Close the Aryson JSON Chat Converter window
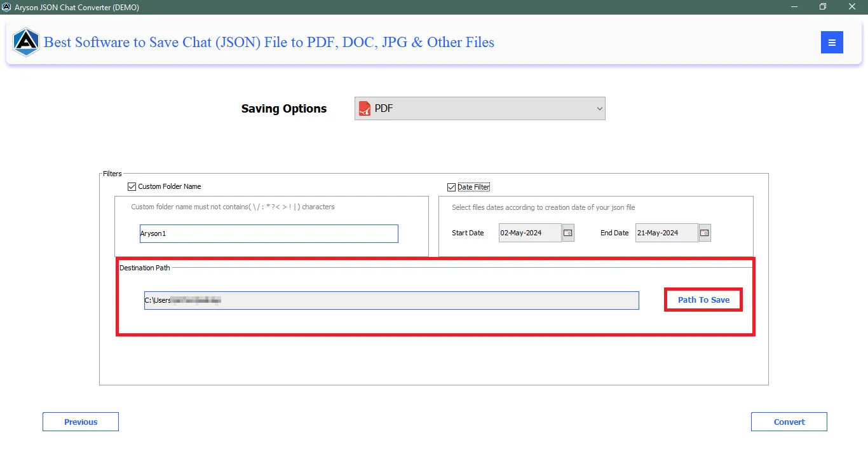 pos(852,7)
